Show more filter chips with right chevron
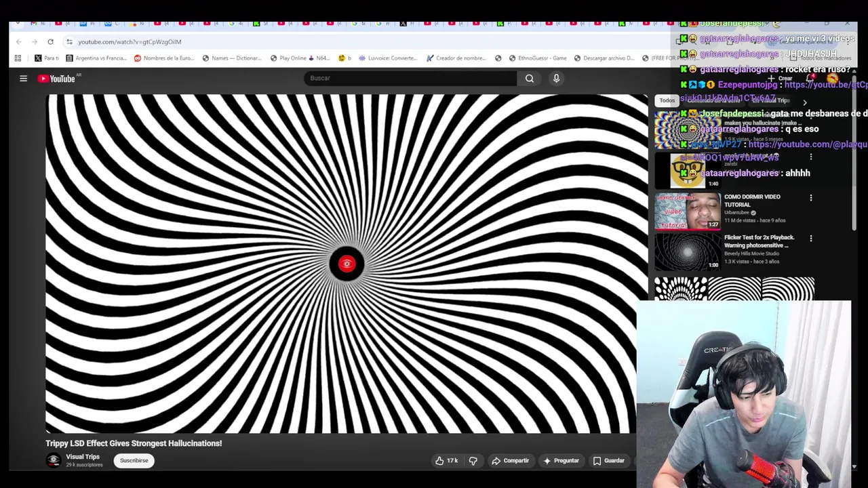This screenshot has width=868, height=488. point(805,102)
